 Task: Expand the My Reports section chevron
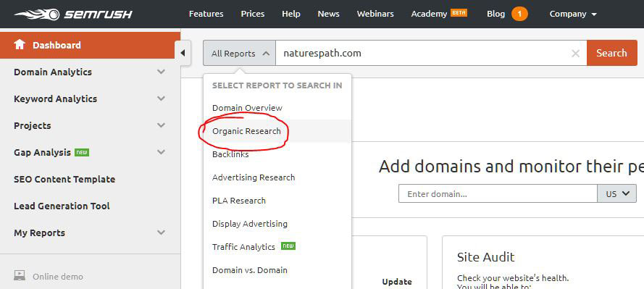point(161,233)
